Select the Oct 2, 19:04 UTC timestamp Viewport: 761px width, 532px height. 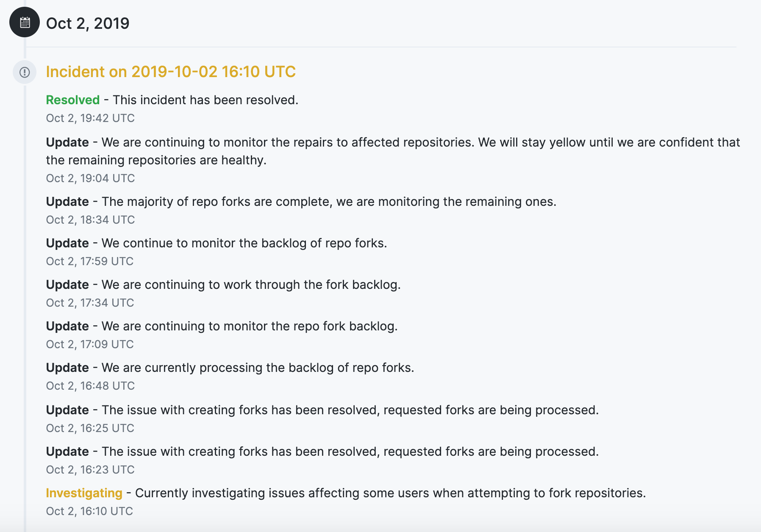[90, 178]
